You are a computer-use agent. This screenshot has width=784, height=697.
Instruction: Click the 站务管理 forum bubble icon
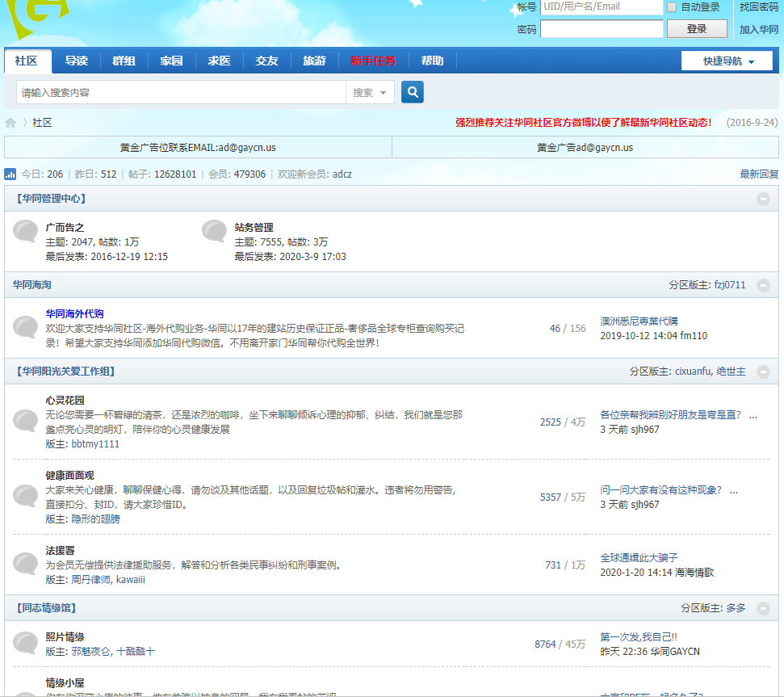(x=214, y=232)
